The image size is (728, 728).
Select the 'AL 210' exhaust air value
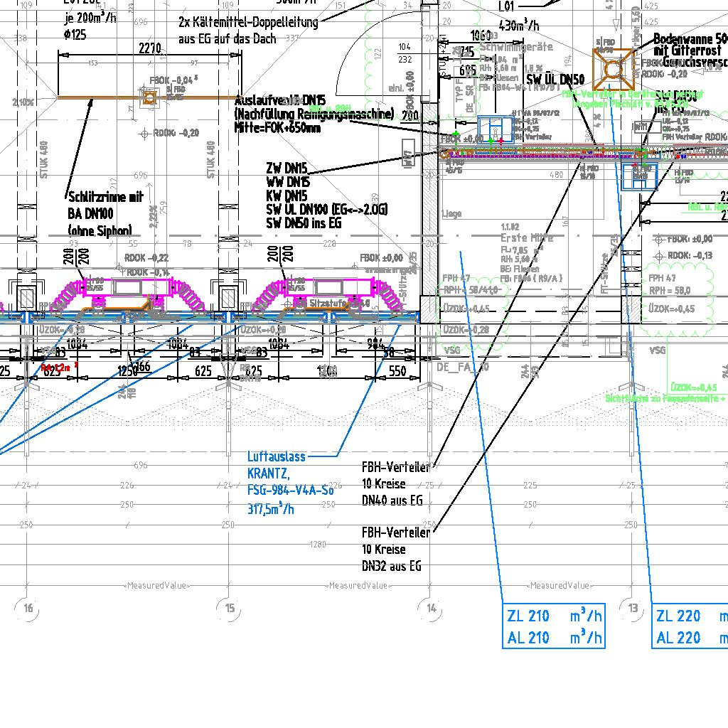click(x=528, y=638)
